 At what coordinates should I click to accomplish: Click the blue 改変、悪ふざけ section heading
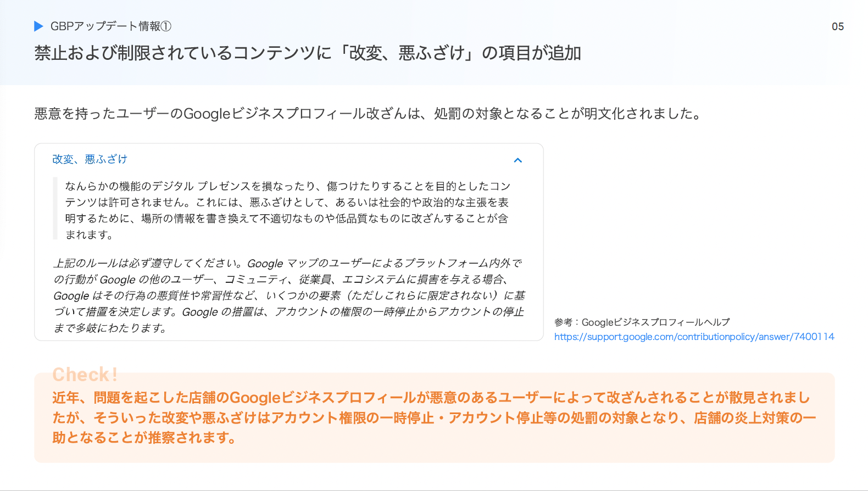click(x=90, y=159)
